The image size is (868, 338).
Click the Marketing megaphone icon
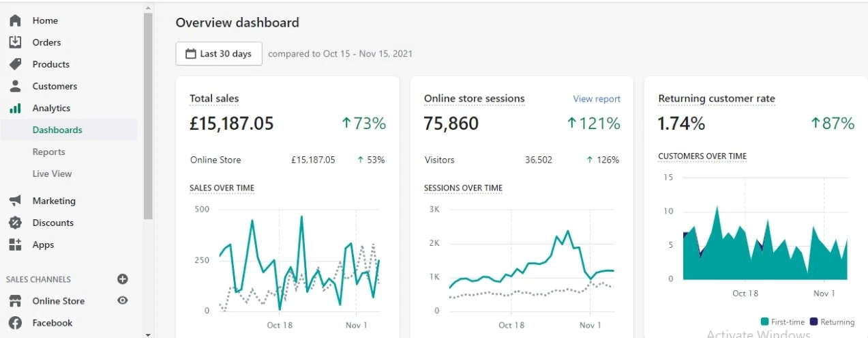coord(15,201)
